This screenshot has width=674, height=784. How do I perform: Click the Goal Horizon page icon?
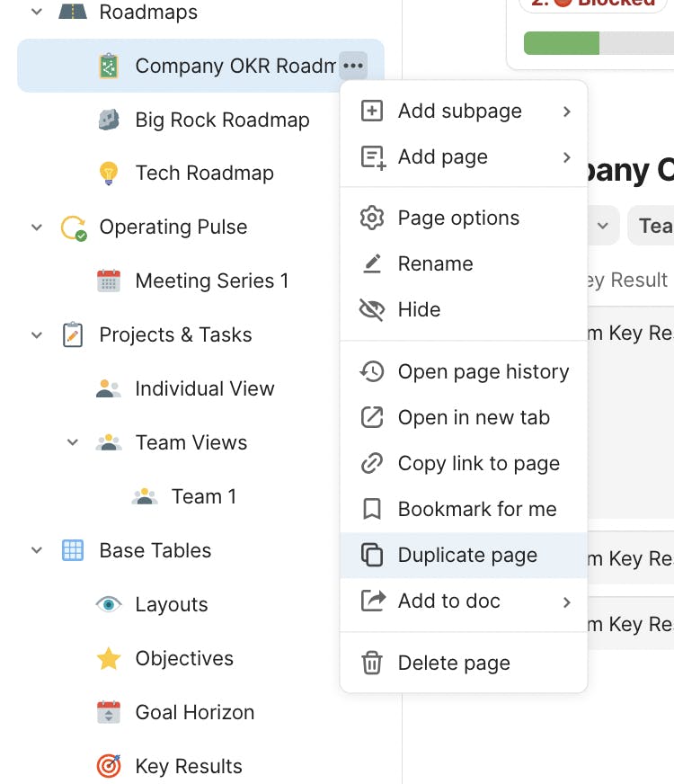click(x=109, y=713)
